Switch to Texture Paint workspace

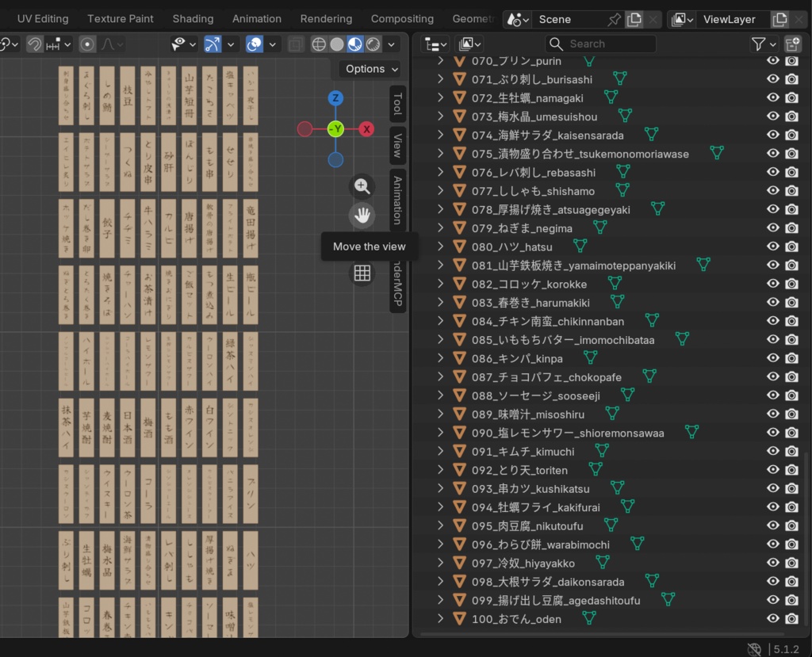[x=121, y=19]
